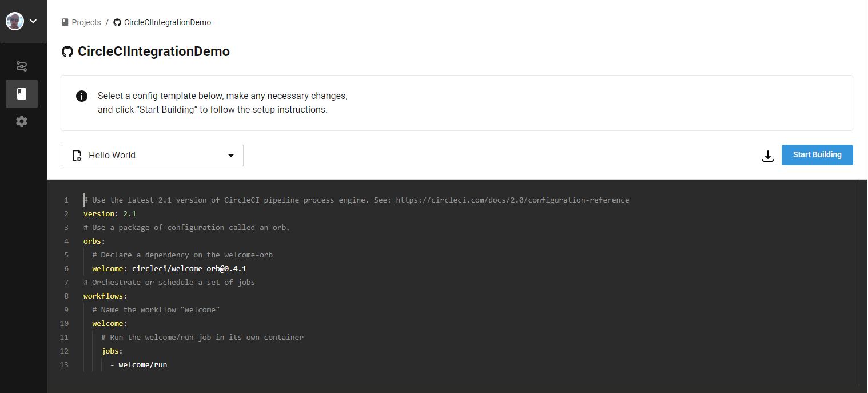This screenshot has height=393, width=868.
Task: Open Organization Settings via the gear icon
Action: point(22,121)
